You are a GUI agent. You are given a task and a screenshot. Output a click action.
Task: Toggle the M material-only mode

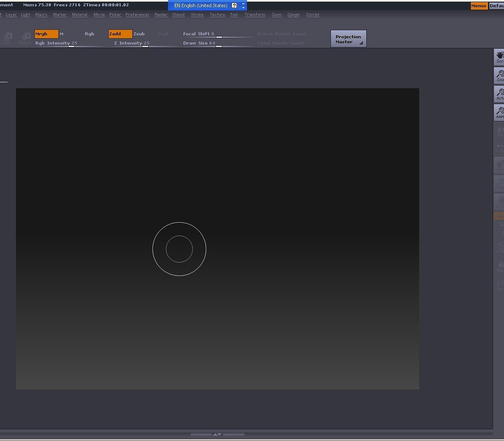click(x=61, y=34)
